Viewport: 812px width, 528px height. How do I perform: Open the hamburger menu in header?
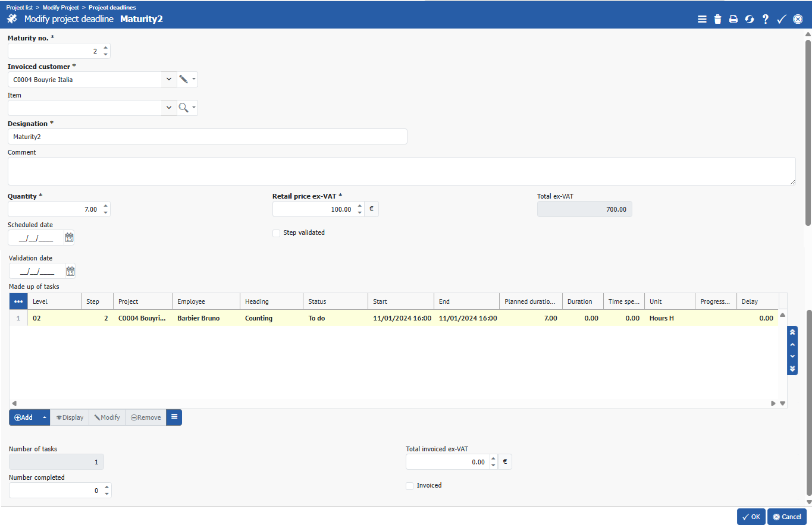(702, 19)
